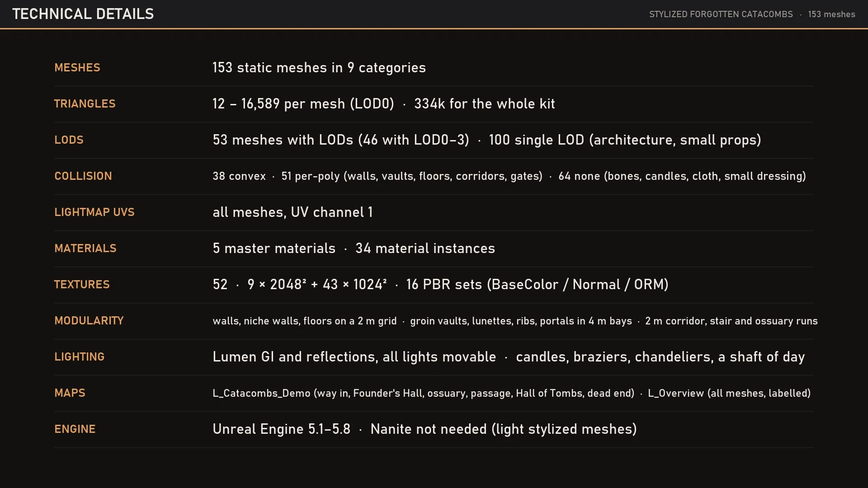Click 'Lumen GI and reflections, all lights movable'
The image size is (868, 488).
tap(354, 357)
